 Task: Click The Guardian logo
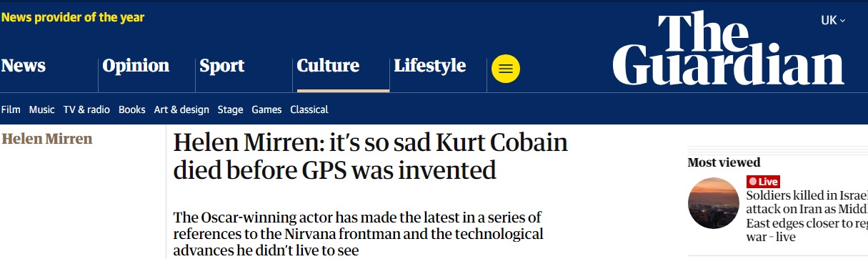(x=729, y=49)
